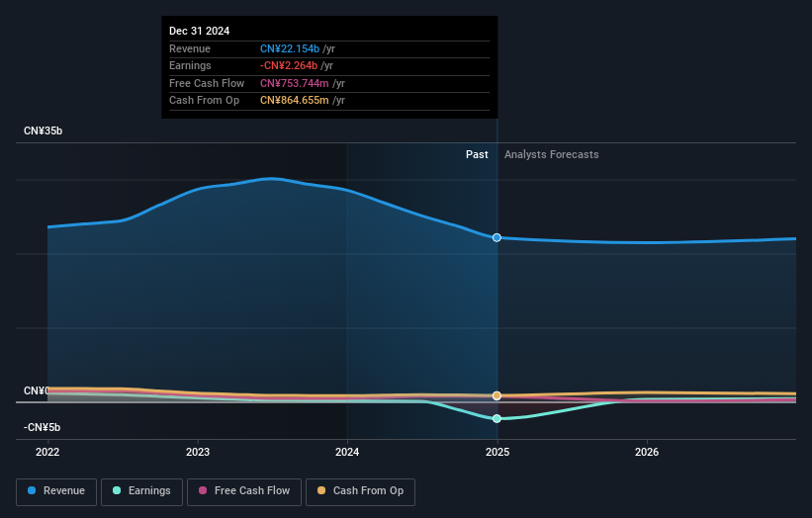This screenshot has width=812, height=518.
Task: Click the CN¥35b y-axis label
Action: [43, 130]
